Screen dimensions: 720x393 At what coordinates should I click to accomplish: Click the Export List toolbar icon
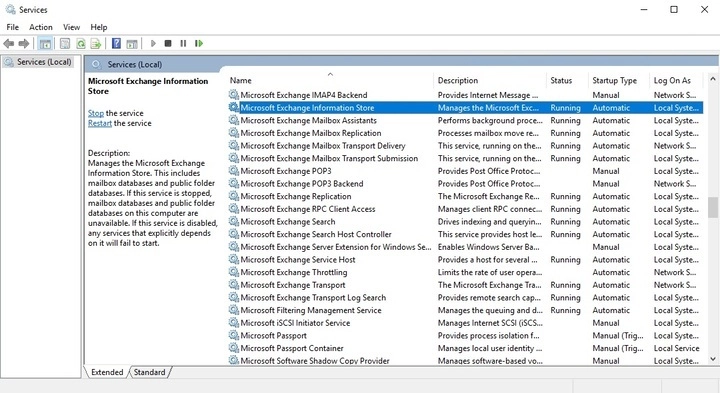tap(96, 44)
